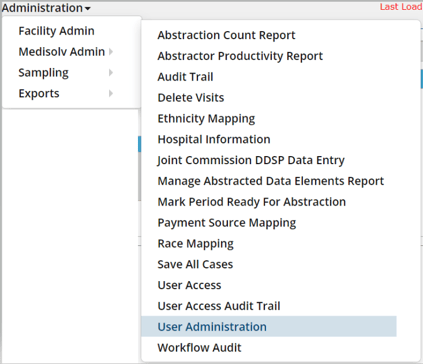Select Audit Trail entry
This screenshot has height=364, width=423.
click(185, 77)
